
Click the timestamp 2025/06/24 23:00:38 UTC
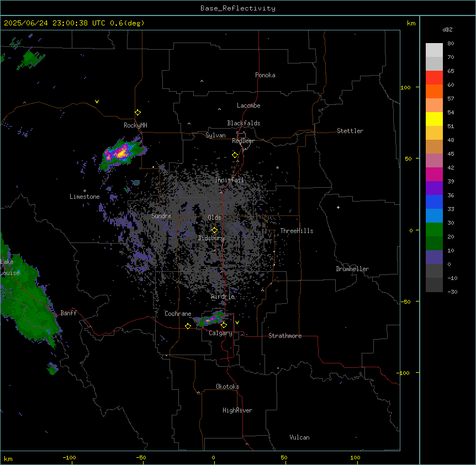[x=55, y=23]
